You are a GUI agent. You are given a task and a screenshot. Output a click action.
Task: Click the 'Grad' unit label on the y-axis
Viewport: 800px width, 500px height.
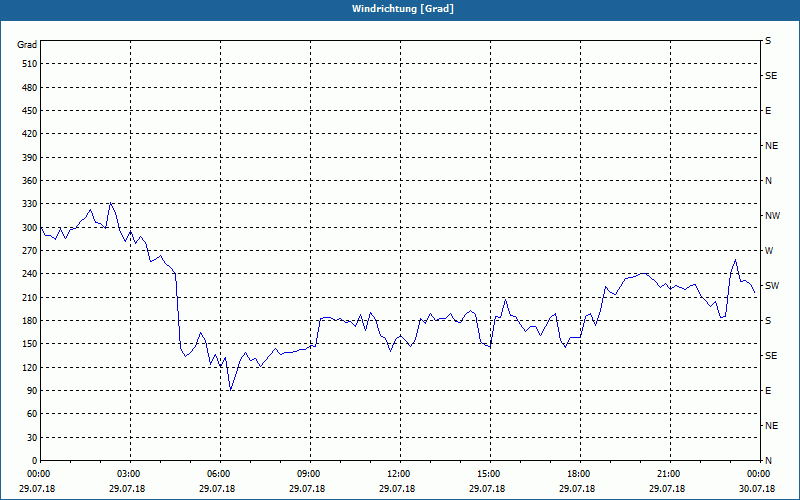pyautogui.click(x=27, y=45)
